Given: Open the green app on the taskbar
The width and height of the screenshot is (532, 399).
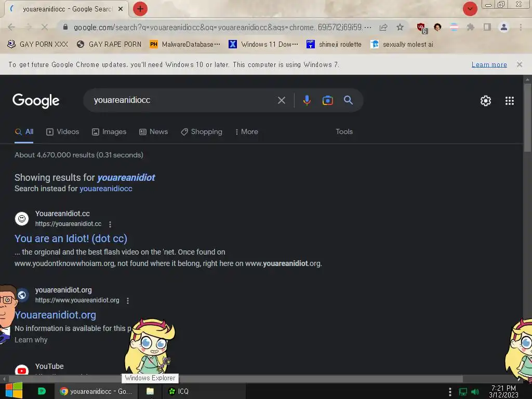Looking at the screenshot, I should 42,391.
